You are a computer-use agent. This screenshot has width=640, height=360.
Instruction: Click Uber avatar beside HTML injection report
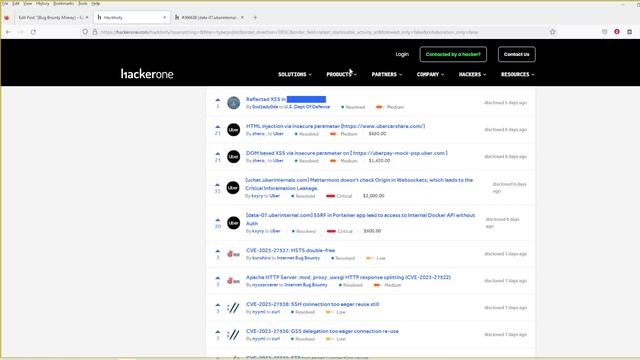tap(233, 130)
